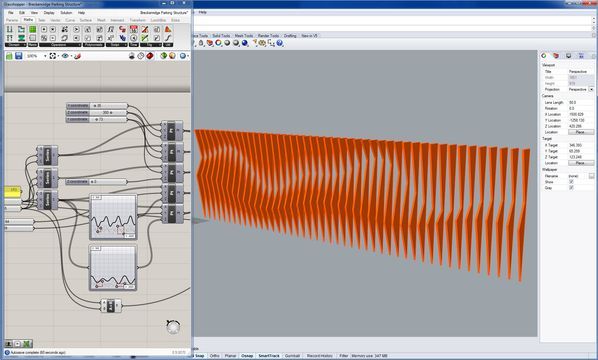
Task: Toggle SmartTrack in status bar
Action: (269, 356)
